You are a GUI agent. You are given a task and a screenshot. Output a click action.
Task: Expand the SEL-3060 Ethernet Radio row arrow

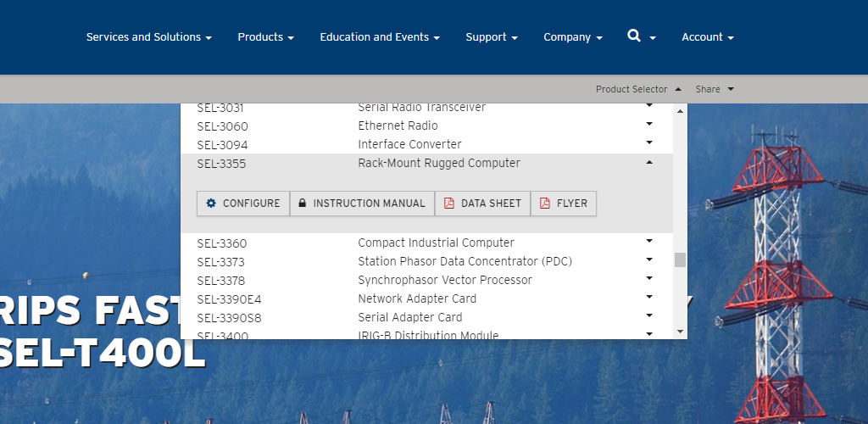(x=649, y=124)
